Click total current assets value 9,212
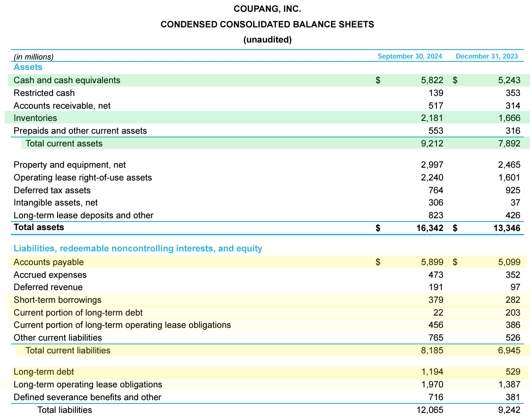Viewport: 530px width, 420px height. coord(432,143)
